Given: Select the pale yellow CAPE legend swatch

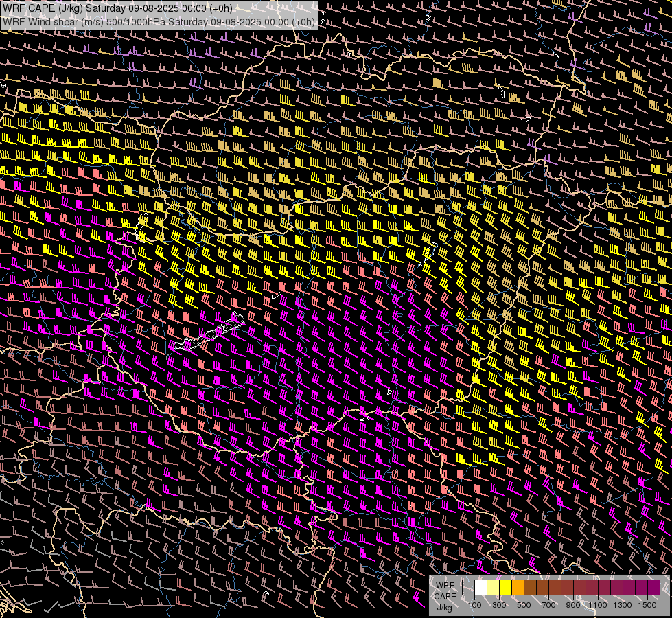Looking at the screenshot, I should pyautogui.click(x=494, y=588).
